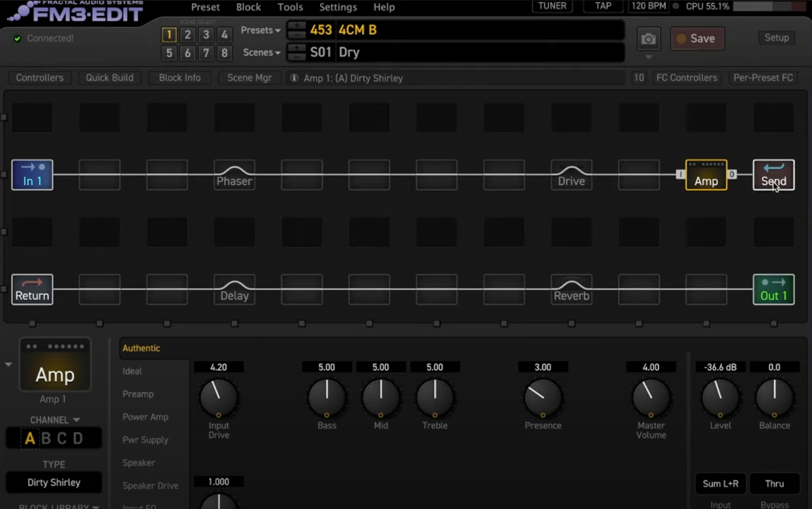Viewport: 812px width, 509px height.
Task: Select scene 3
Action: [206, 35]
